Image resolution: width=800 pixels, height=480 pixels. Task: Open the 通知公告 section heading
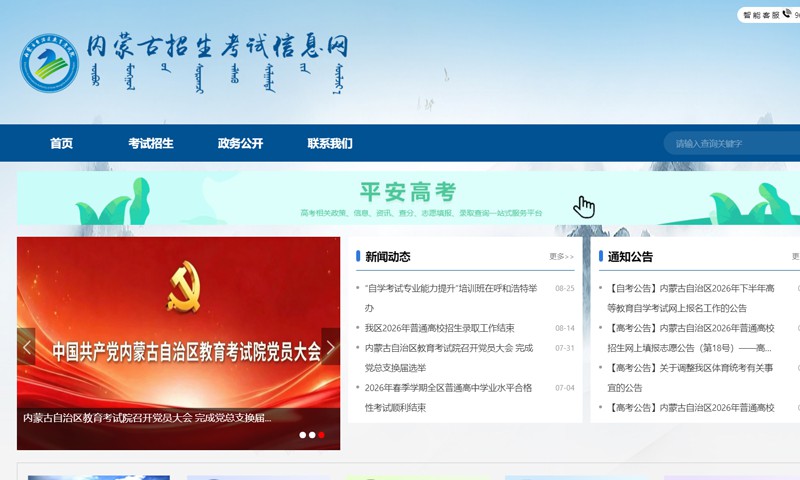630,257
